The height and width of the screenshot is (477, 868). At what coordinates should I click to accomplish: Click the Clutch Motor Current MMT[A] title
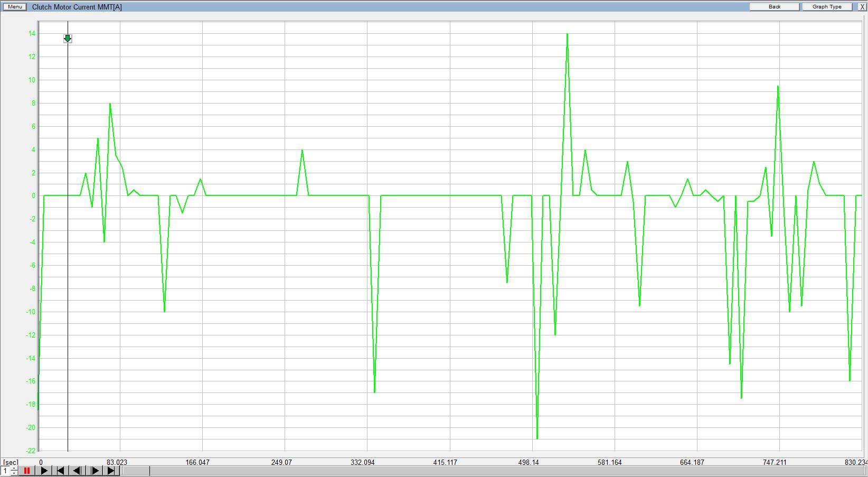[x=77, y=7]
